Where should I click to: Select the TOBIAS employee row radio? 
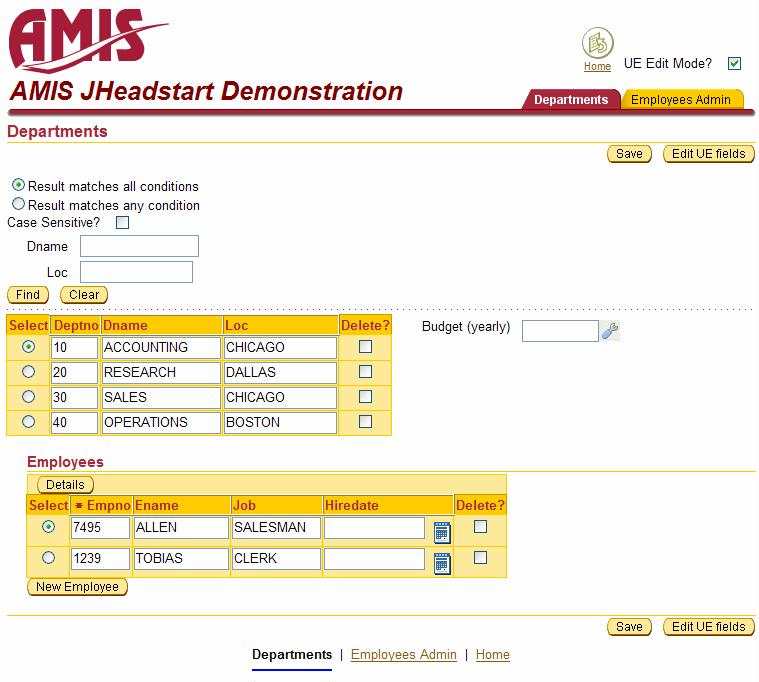(48, 557)
